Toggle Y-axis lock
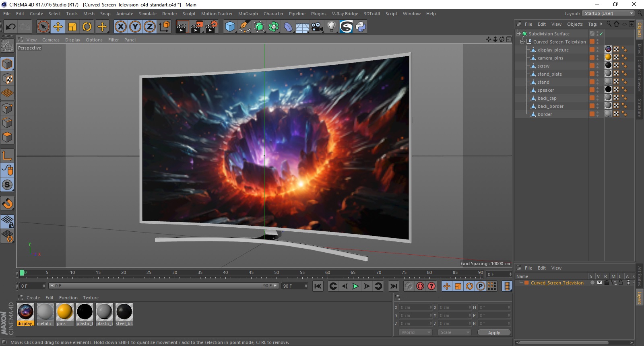 (135, 27)
